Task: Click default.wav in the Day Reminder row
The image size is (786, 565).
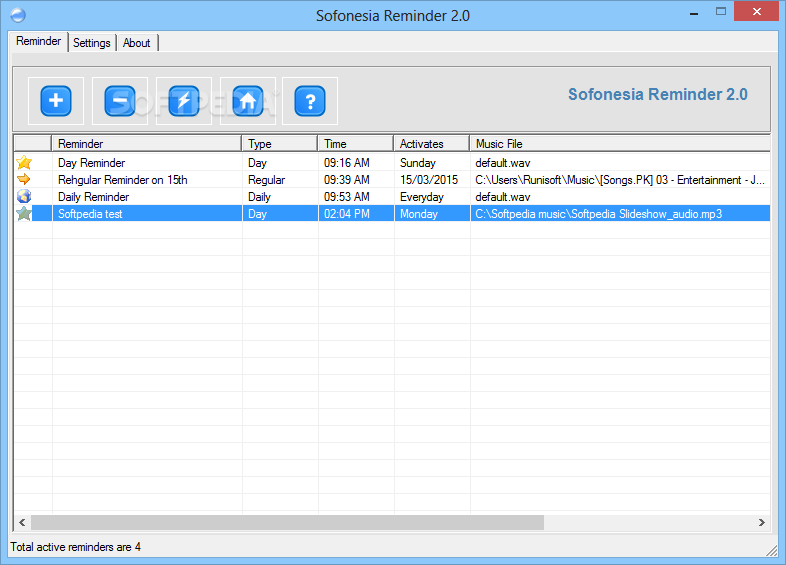Action: coord(502,163)
